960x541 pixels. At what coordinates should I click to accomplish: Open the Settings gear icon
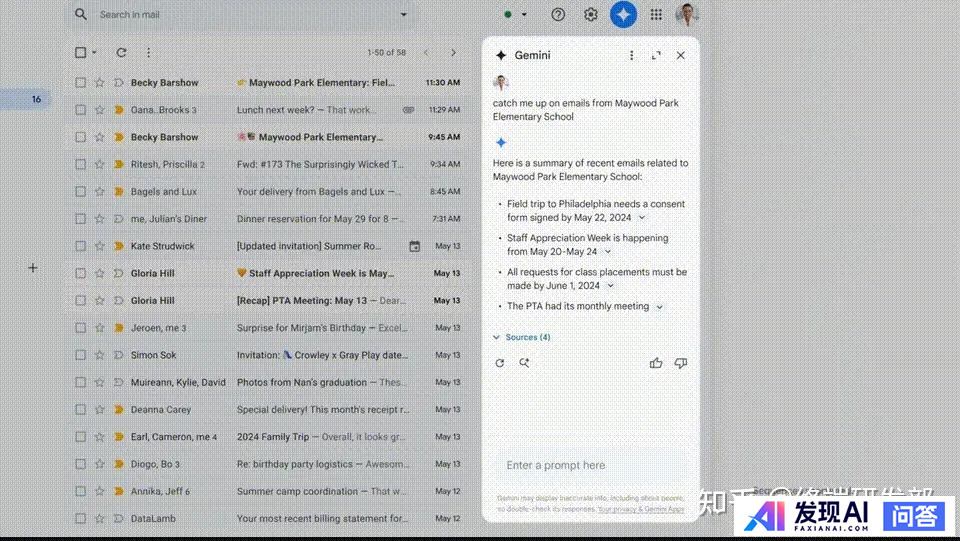[590, 14]
